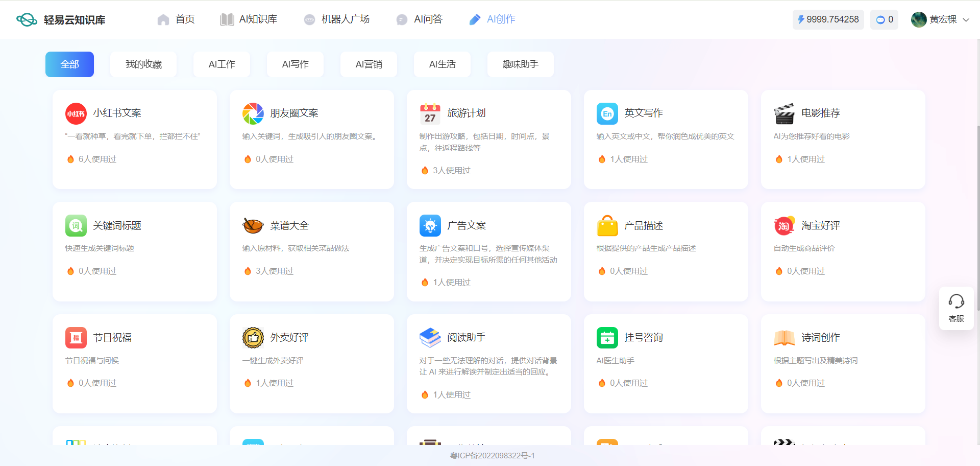Click the 关键词标题 green icon
The image size is (980, 466).
point(76,225)
